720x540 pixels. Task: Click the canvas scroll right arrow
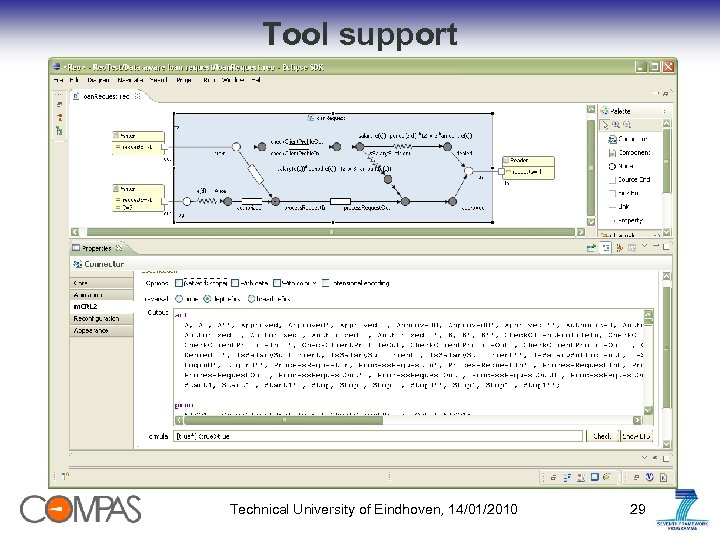(580, 232)
